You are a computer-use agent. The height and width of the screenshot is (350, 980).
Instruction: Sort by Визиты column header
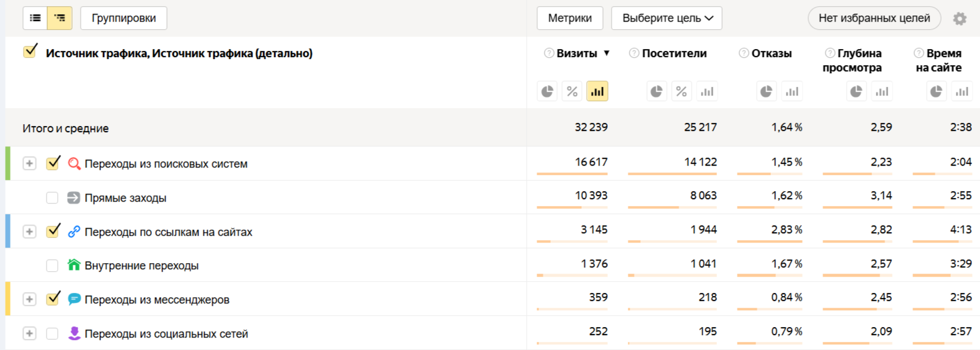(577, 53)
